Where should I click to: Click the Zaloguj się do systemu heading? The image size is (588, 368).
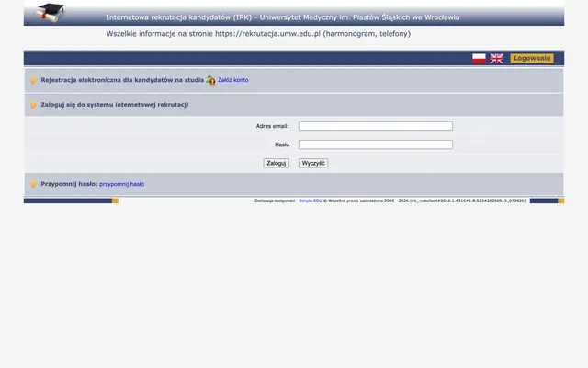114,105
